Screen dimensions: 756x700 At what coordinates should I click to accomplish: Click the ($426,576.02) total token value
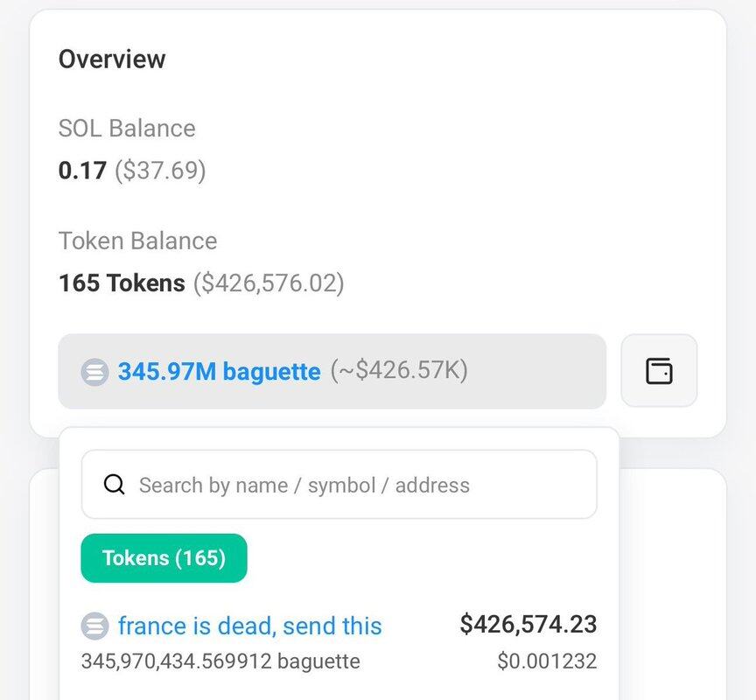coord(269,283)
